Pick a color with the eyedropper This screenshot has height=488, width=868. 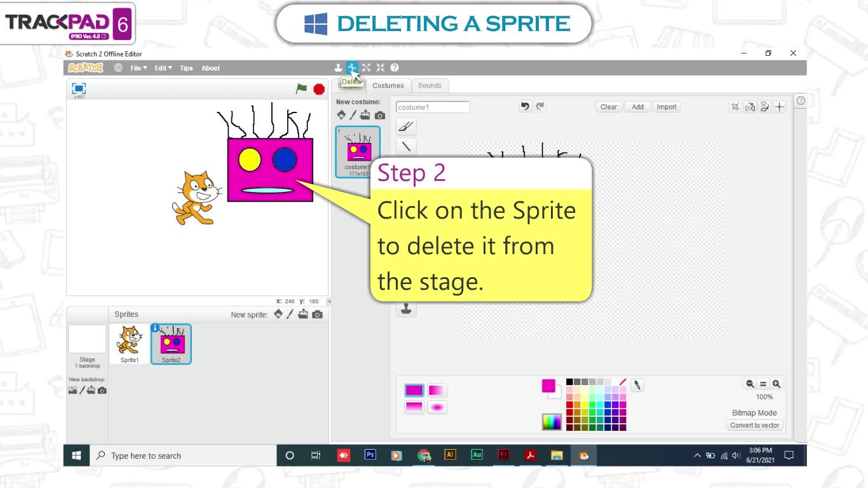[637, 385]
